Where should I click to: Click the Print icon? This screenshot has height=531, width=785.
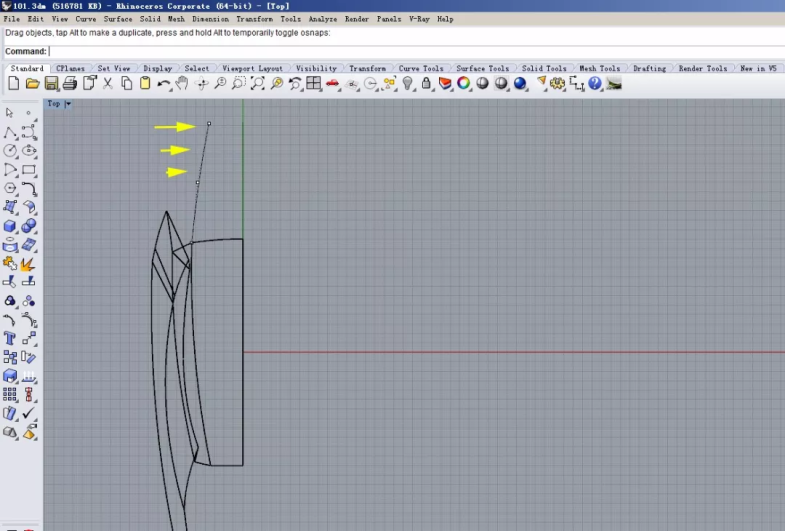coord(70,84)
